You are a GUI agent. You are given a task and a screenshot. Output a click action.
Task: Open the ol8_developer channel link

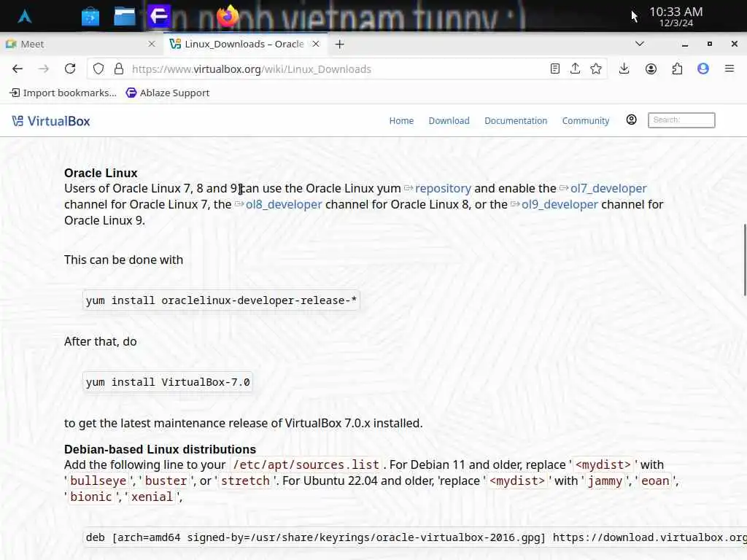point(284,205)
